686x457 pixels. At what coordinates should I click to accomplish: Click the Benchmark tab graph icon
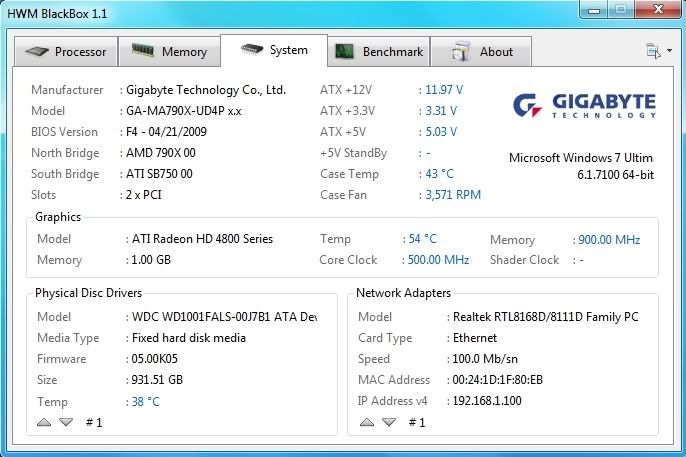click(x=345, y=52)
